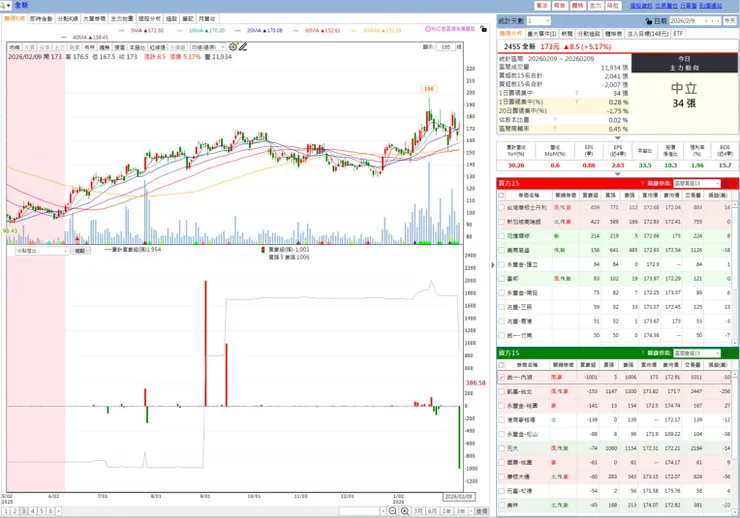Open help icon beside 1日籌碼集中(%) 0.28 %
740x518 pixels.
point(576,102)
